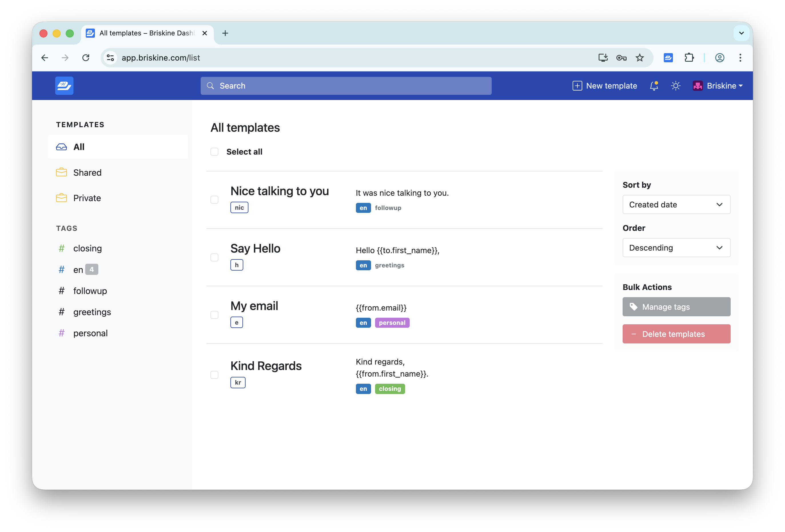Bookmark page with star icon
This screenshot has height=532, width=785.
pos(639,58)
